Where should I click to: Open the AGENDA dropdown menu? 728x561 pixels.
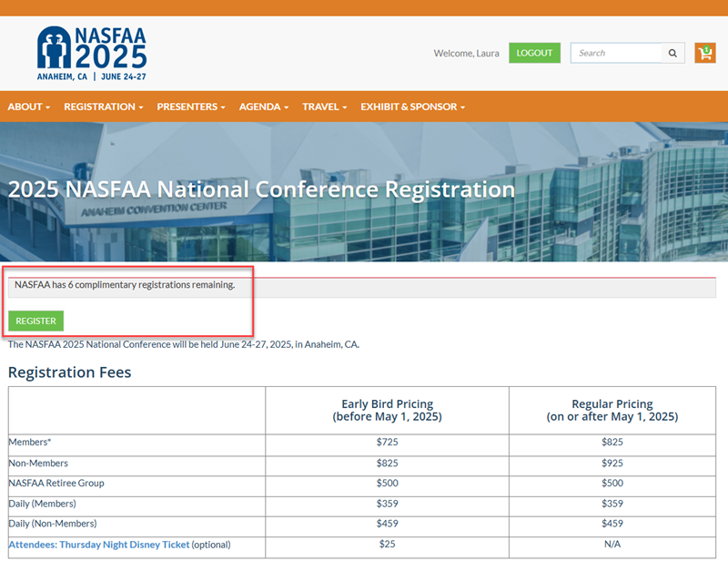[264, 107]
